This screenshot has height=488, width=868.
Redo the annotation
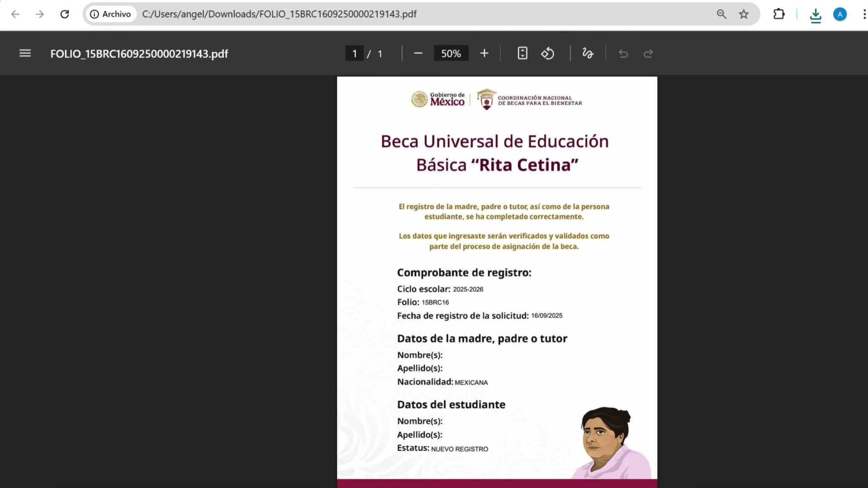click(648, 53)
